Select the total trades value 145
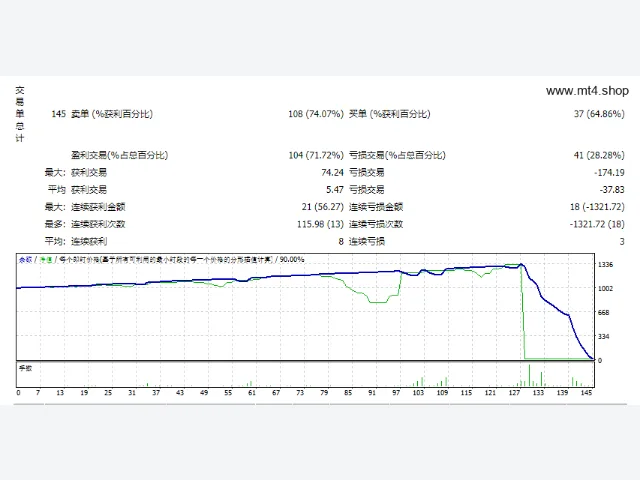 pyautogui.click(x=58, y=114)
